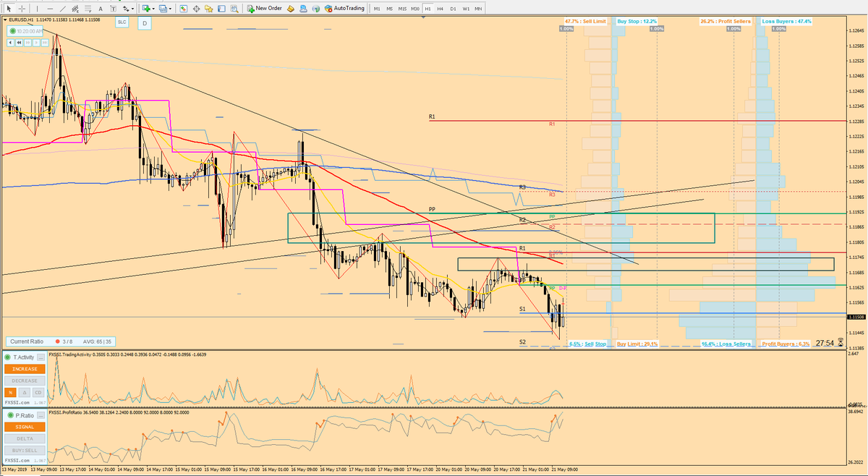This screenshot has height=476, width=868.
Task: Enable the SIGNAL mode button
Action: [x=25, y=427]
